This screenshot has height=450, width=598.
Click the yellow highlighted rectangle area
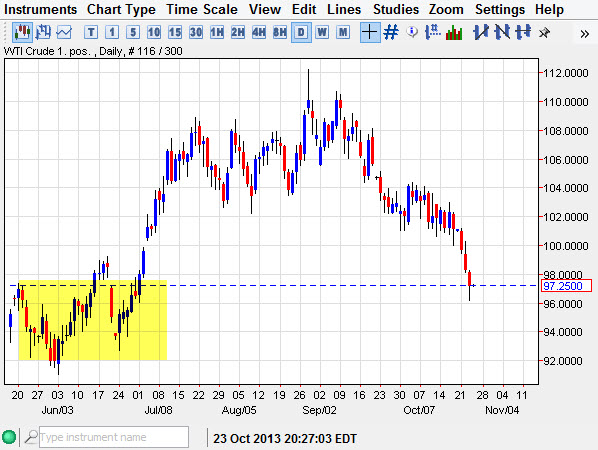(93, 320)
